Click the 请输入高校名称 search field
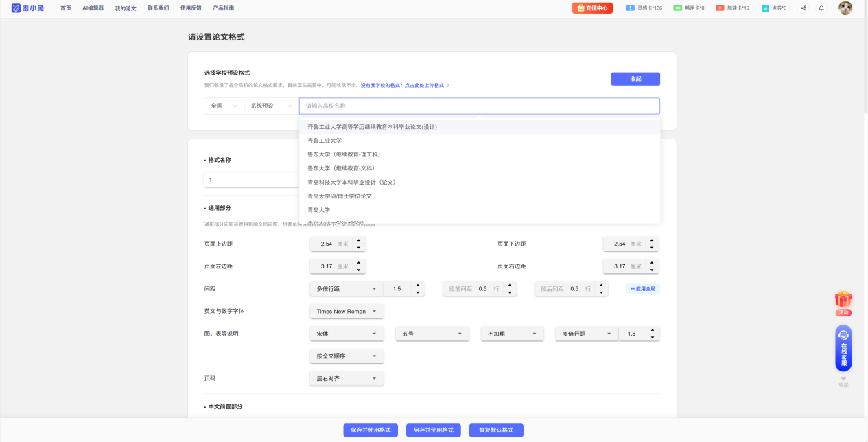Image resolution: width=868 pixels, height=442 pixels. pyautogui.click(x=479, y=106)
